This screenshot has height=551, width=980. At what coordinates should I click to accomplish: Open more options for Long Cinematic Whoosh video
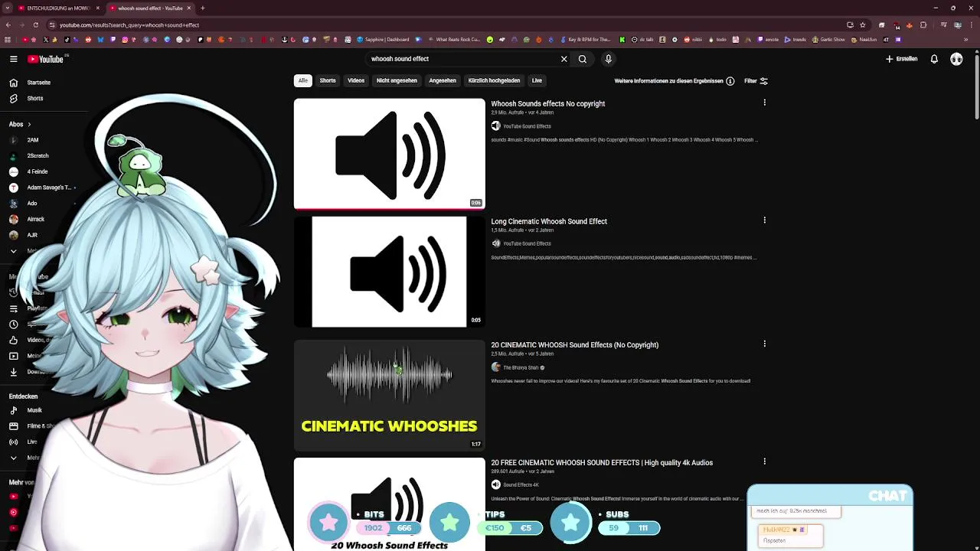click(764, 220)
